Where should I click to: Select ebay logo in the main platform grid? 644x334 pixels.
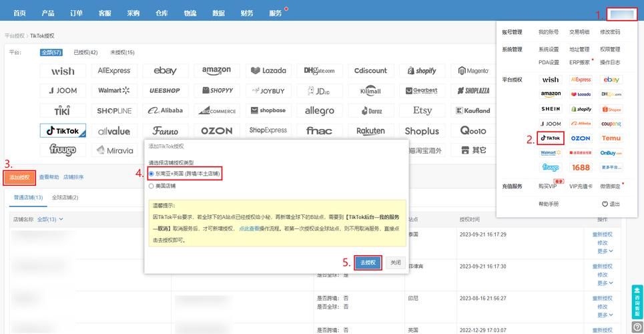click(x=166, y=71)
